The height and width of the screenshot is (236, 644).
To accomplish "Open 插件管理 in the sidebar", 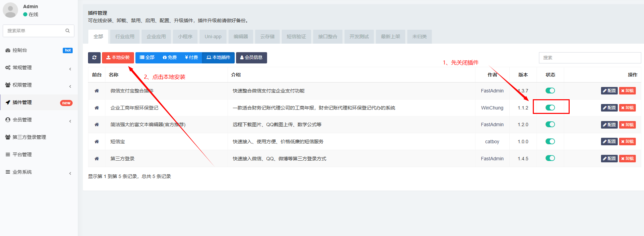I will click(x=39, y=102).
